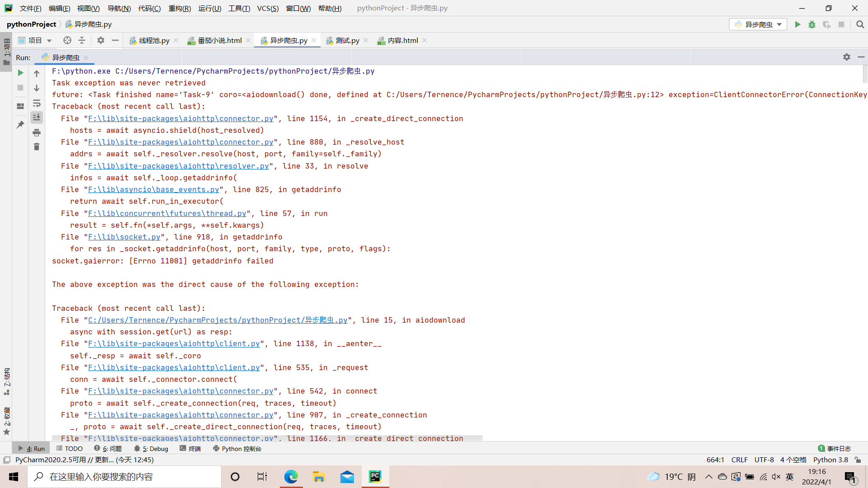This screenshot has height=488, width=868.
Task: Open Microsoft Edge from taskbar
Action: [x=291, y=477]
